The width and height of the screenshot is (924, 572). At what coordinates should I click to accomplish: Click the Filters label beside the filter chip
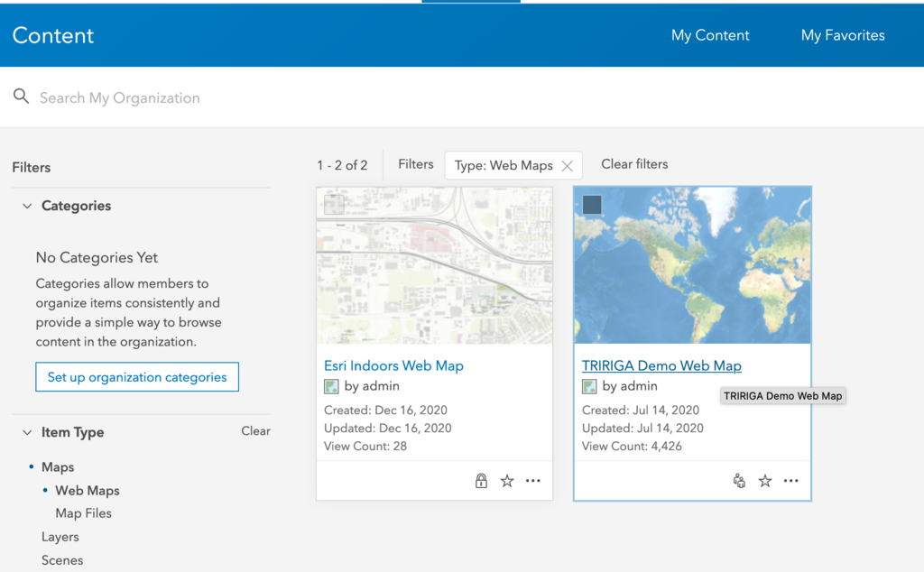(x=415, y=164)
